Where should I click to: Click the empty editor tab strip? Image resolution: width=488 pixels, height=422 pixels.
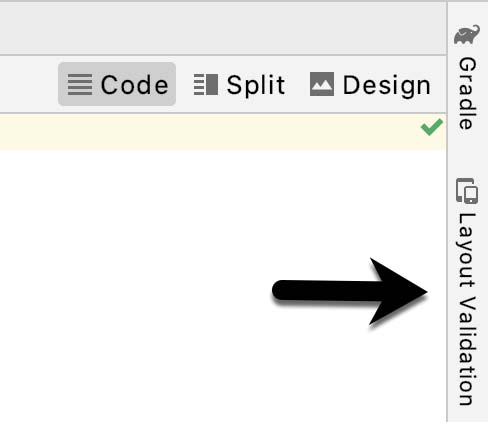[x=223, y=28]
